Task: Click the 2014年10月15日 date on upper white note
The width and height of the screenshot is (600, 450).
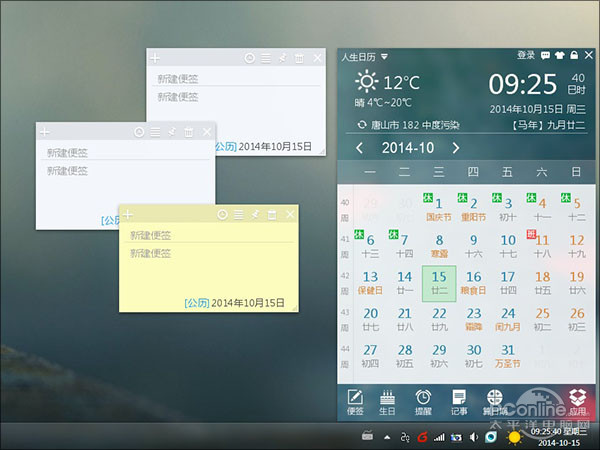Action: click(x=275, y=147)
